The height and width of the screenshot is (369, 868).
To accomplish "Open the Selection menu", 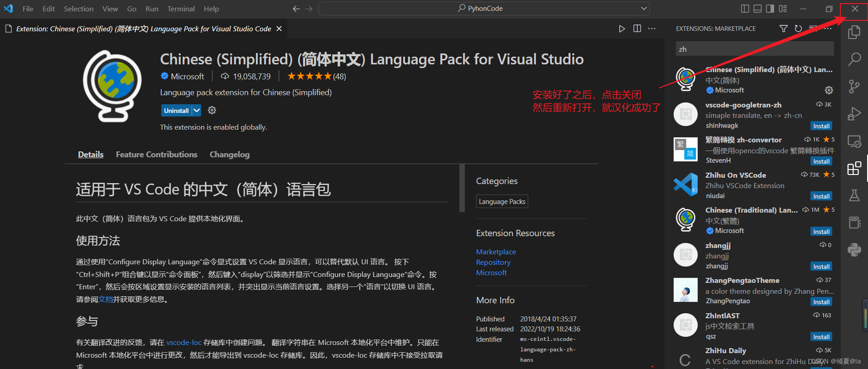I will [78, 9].
